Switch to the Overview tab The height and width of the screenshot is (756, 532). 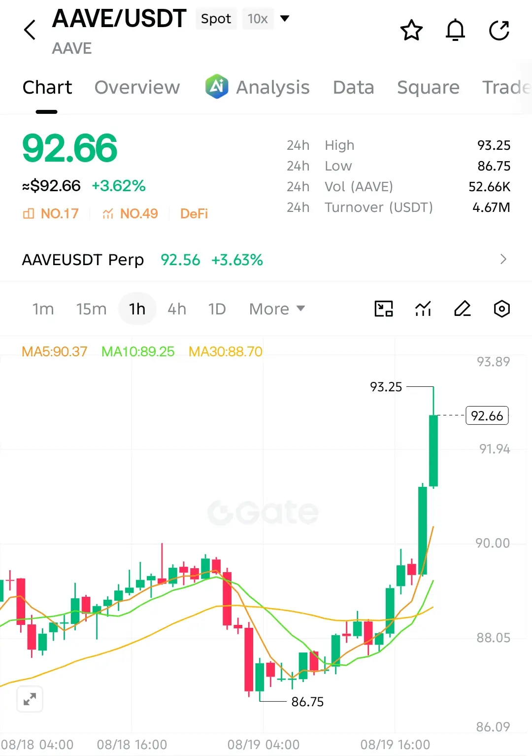[x=137, y=87]
